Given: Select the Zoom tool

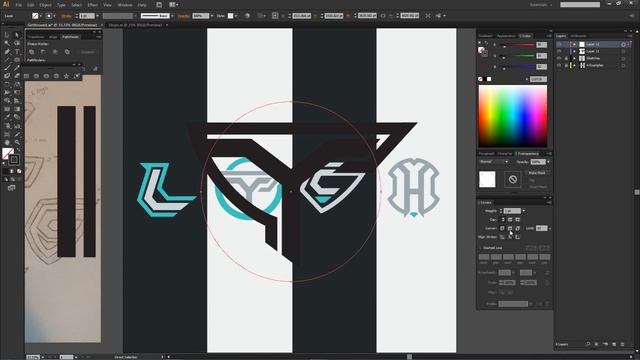Looking at the screenshot, I should coord(17,142).
